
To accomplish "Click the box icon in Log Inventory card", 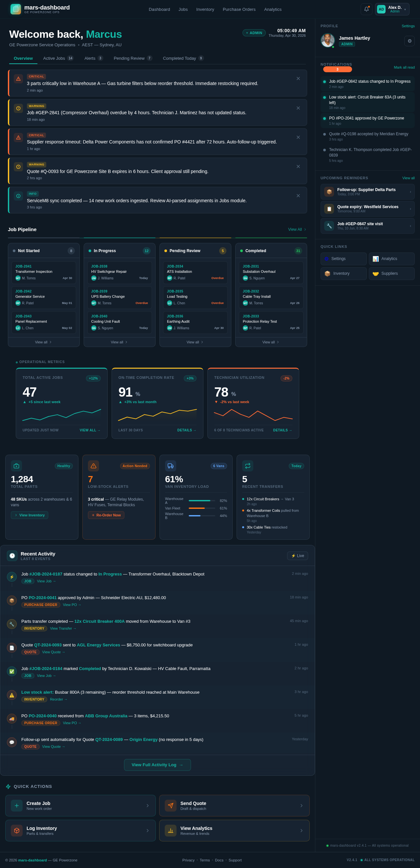I will [16, 831].
